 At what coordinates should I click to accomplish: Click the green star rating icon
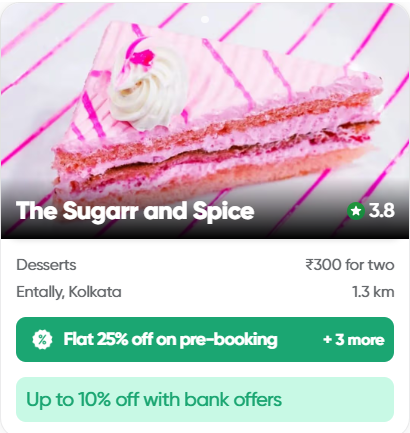click(x=356, y=211)
